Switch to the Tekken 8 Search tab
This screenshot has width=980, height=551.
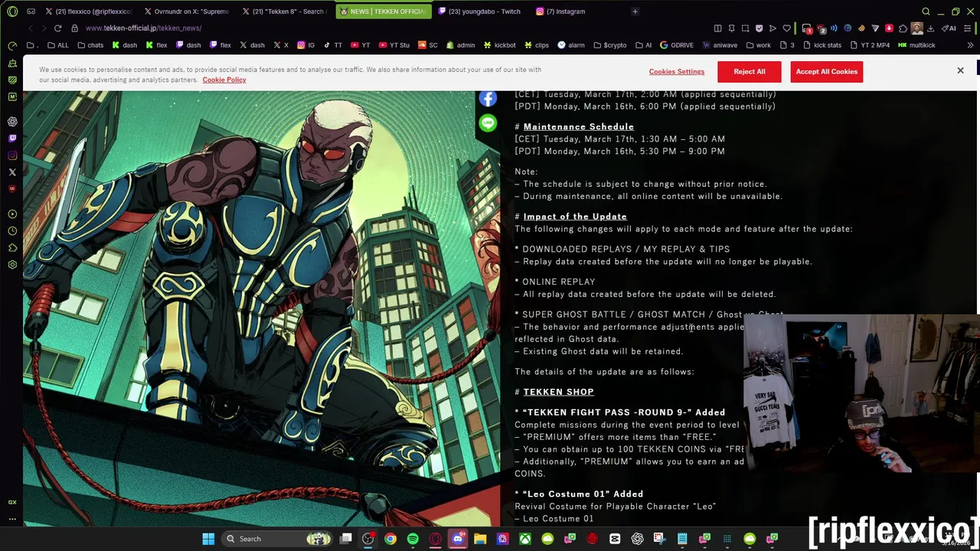tap(286, 11)
